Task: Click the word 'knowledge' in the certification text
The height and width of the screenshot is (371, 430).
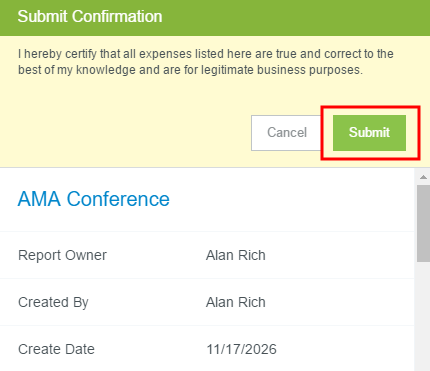Action: click(106, 70)
